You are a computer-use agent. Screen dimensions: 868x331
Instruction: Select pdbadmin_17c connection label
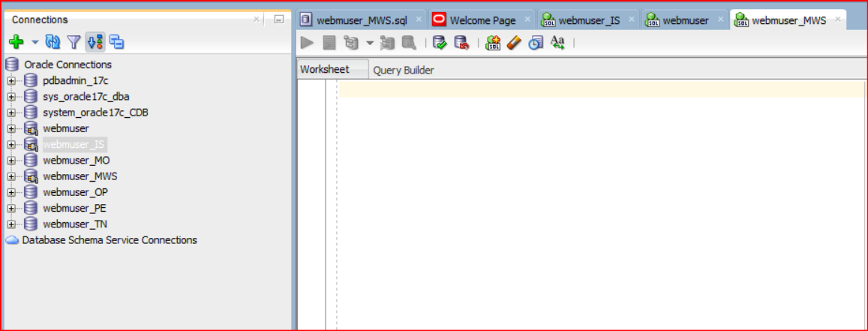[75, 81]
